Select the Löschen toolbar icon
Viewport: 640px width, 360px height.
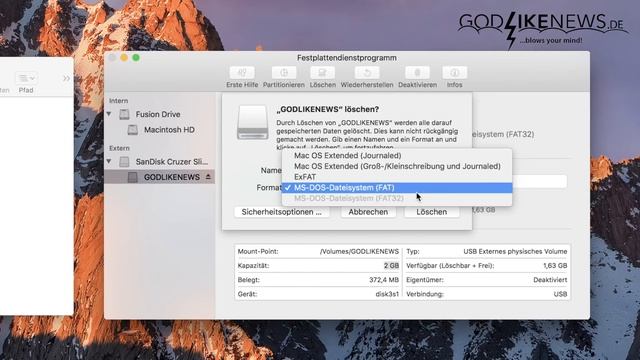coord(322,73)
